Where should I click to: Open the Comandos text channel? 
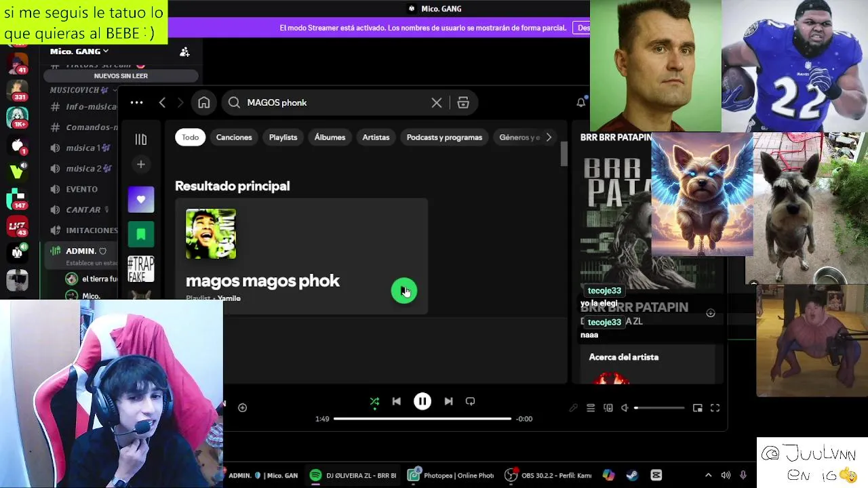point(85,127)
